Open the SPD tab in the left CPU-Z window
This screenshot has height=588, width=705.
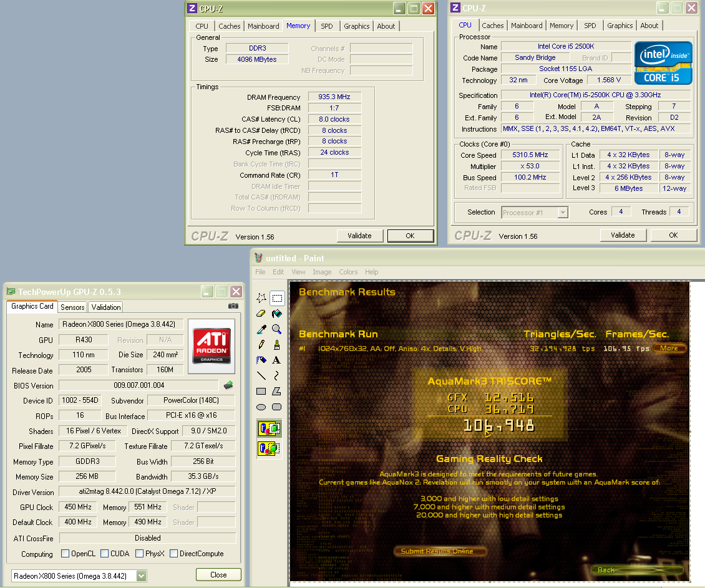click(327, 26)
